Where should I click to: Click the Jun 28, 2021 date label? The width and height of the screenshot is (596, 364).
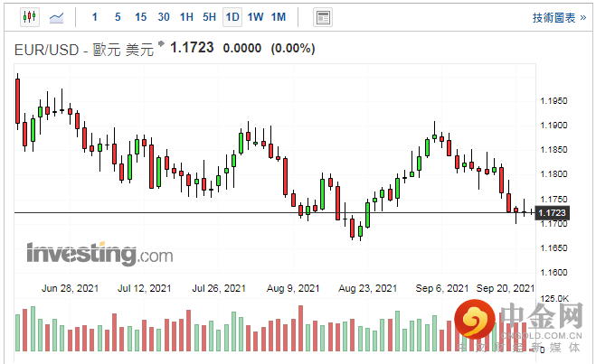click(70, 288)
